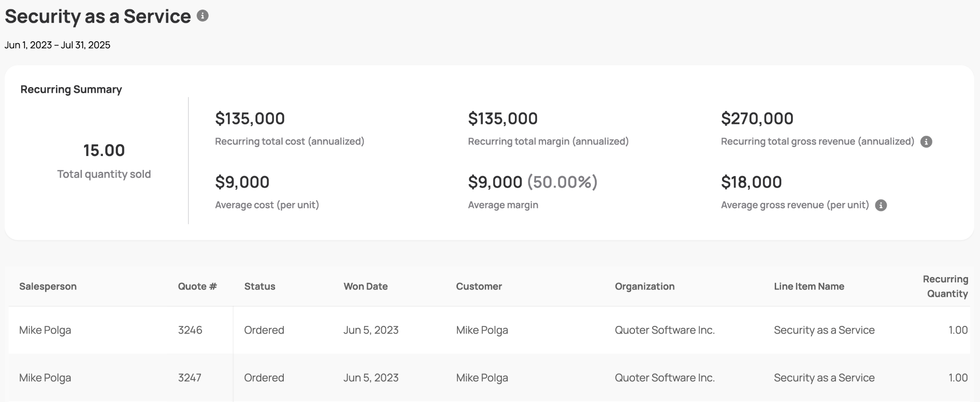The height and width of the screenshot is (402, 980).
Task: Click the date range Jun 1, 2023 – Jul 31, 2025
Action: (57, 45)
